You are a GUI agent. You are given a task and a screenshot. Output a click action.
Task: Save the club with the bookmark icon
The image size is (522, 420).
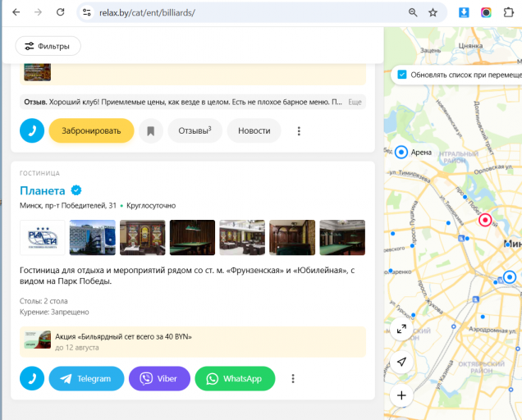tap(151, 130)
